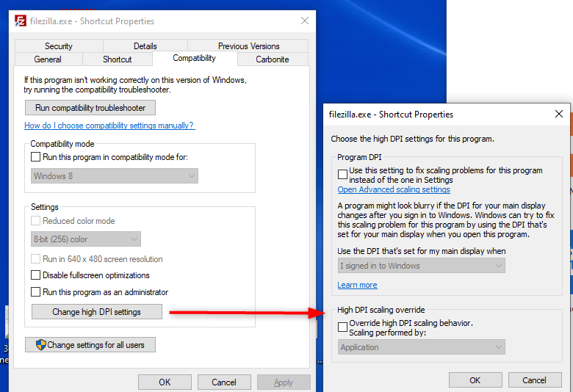Enable Run this program as an administrator
The width and height of the screenshot is (573, 392).
(35, 292)
